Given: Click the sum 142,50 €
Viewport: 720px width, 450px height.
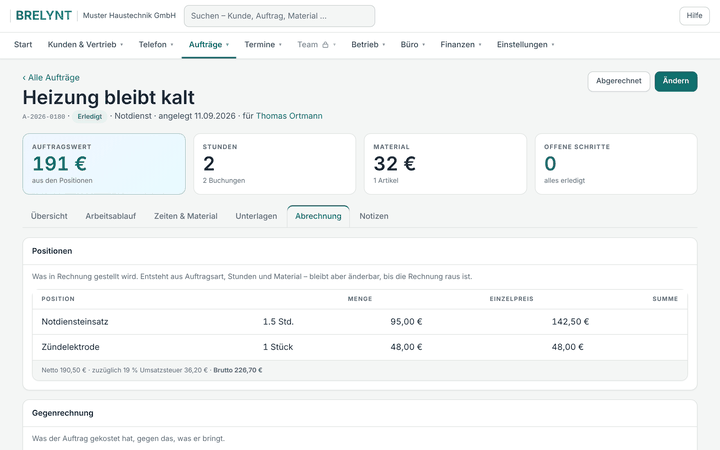Looking at the screenshot, I should [x=570, y=322].
